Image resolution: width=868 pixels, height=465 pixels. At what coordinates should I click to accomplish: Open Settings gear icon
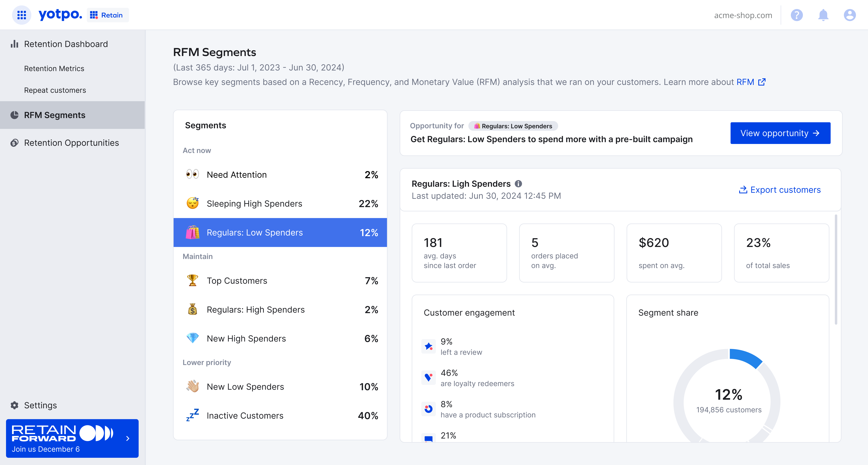14,405
